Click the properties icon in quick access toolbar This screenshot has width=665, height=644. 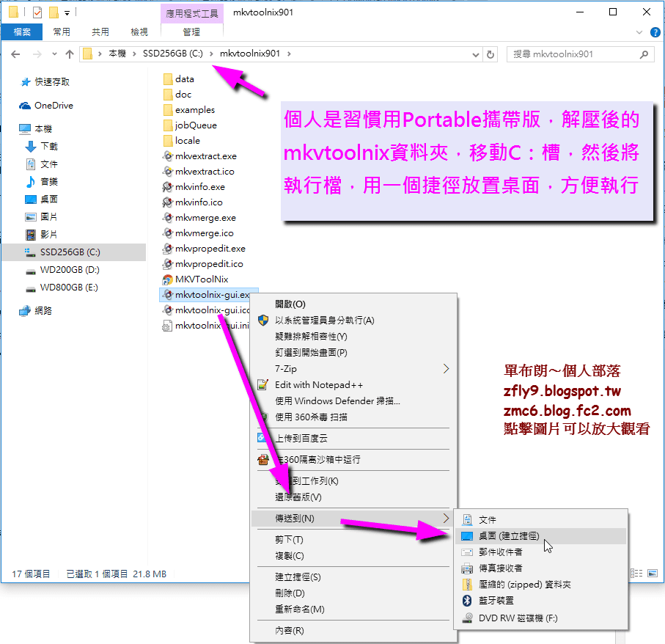[x=37, y=12]
